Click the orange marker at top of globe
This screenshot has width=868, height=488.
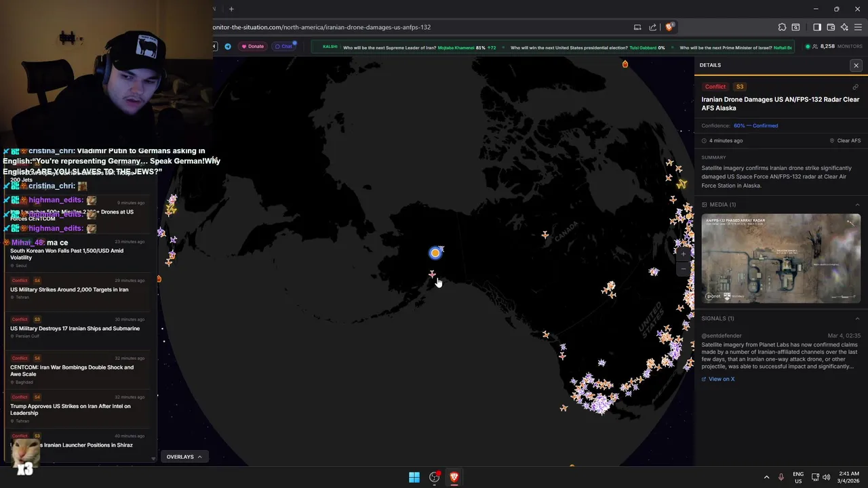(x=625, y=64)
